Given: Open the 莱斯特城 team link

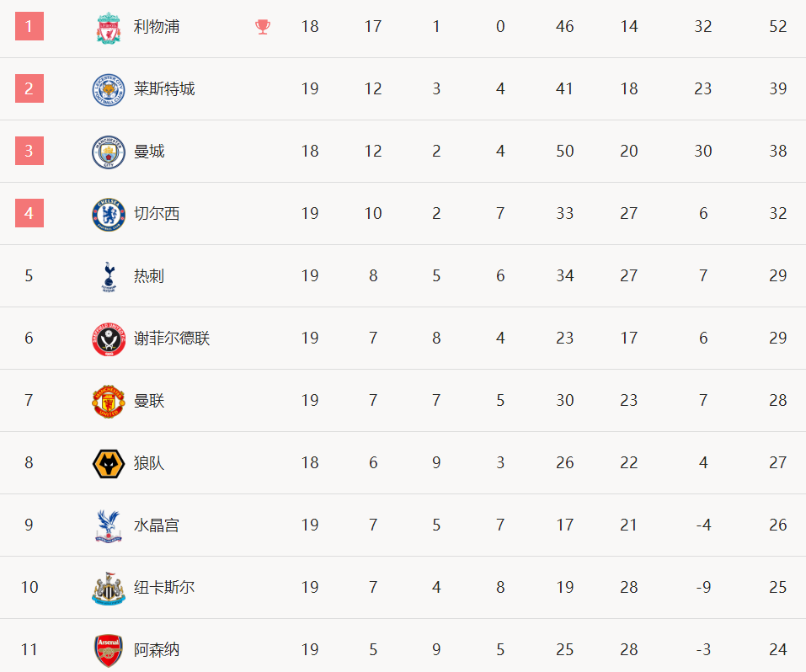Looking at the screenshot, I should (164, 88).
